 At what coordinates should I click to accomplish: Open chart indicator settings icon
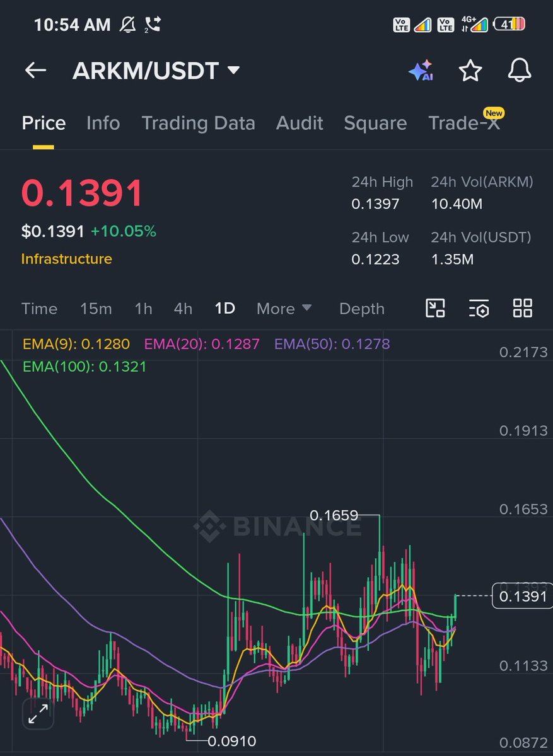tap(479, 309)
